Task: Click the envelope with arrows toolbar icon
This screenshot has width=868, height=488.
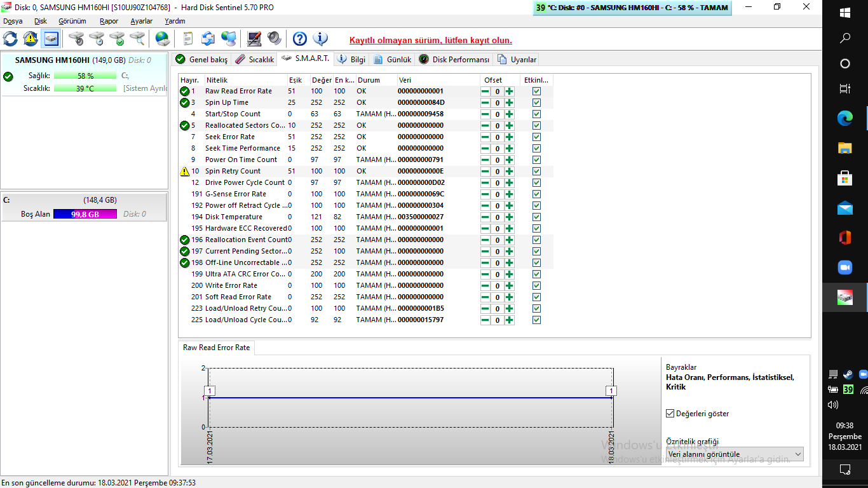Action: click(208, 39)
